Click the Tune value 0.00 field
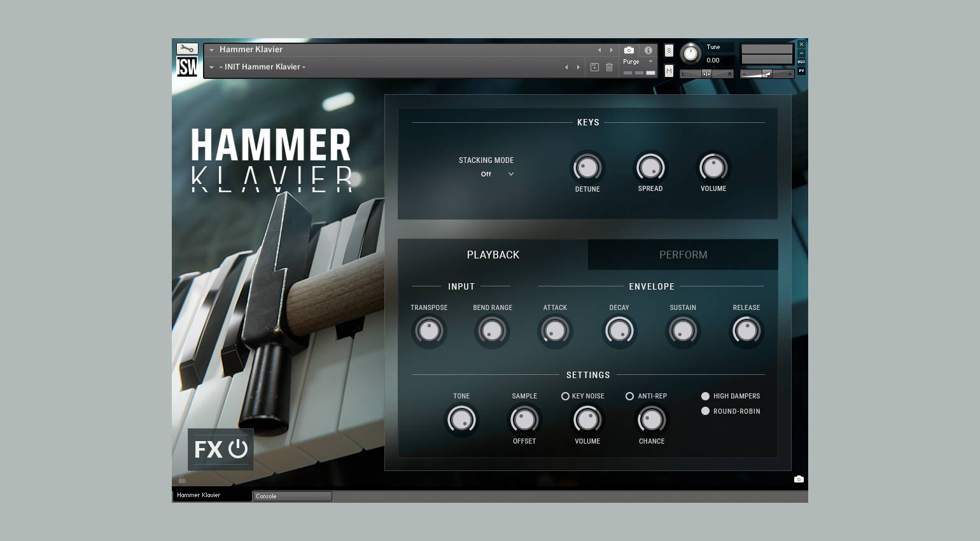The height and width of the screenshot is (541, 980). [x=719, y=60]
